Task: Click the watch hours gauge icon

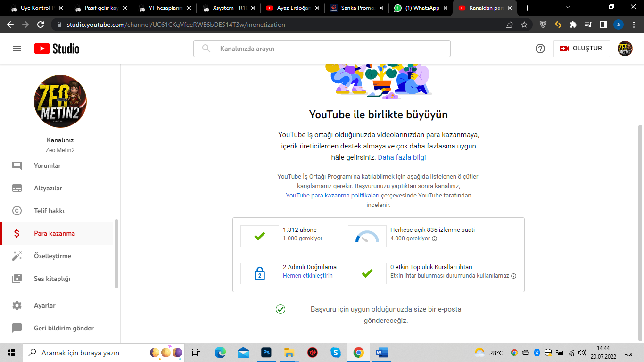Action: click(367, 236)
